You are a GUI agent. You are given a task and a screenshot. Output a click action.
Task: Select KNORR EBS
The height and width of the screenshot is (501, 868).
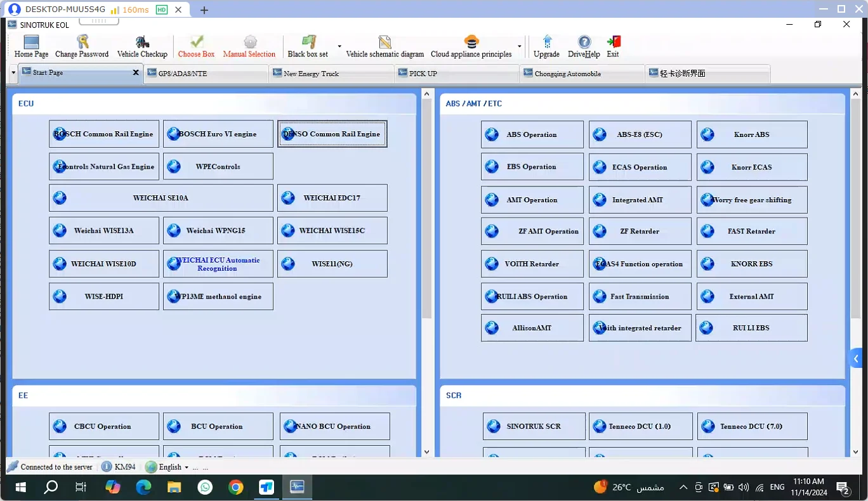click(752, 264)
